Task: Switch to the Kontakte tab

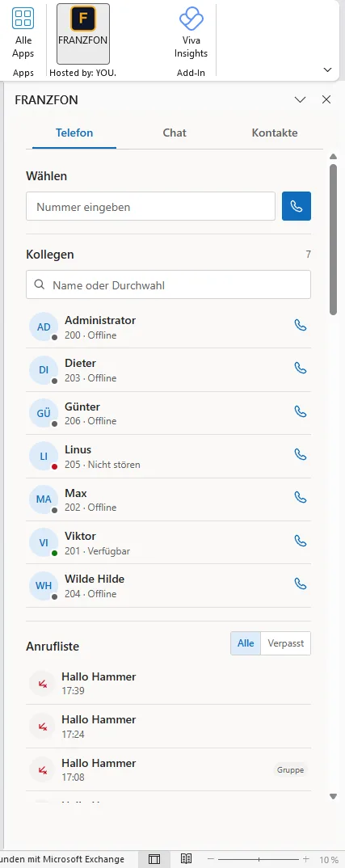Action: [x=275, y=133]
